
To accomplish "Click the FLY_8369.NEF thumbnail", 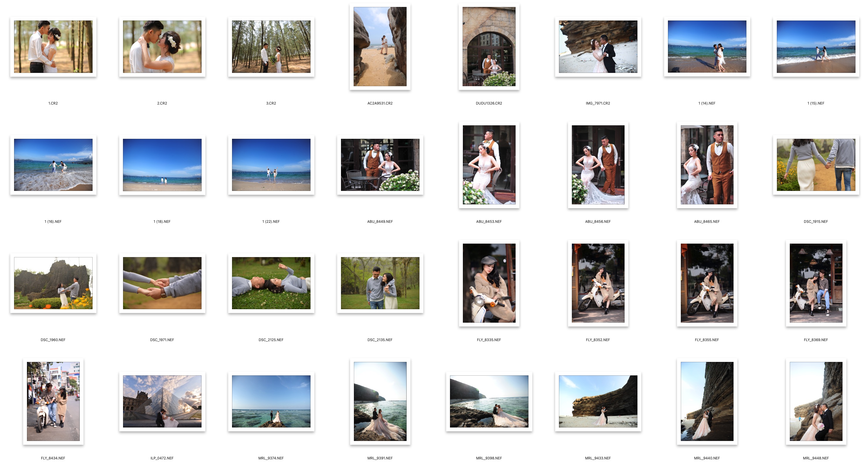I will pyautogui.click(x=816, y=283).
